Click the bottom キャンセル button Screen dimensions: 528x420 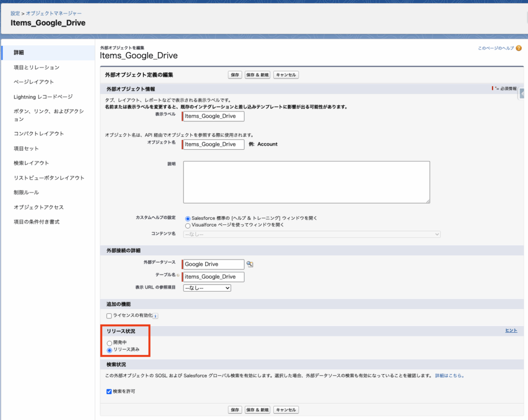click(x=286, y=410)
